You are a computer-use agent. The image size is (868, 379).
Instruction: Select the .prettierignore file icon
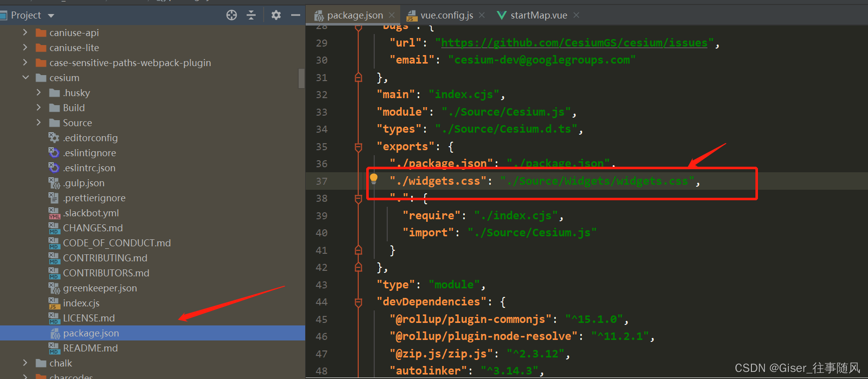pos(54,198)
